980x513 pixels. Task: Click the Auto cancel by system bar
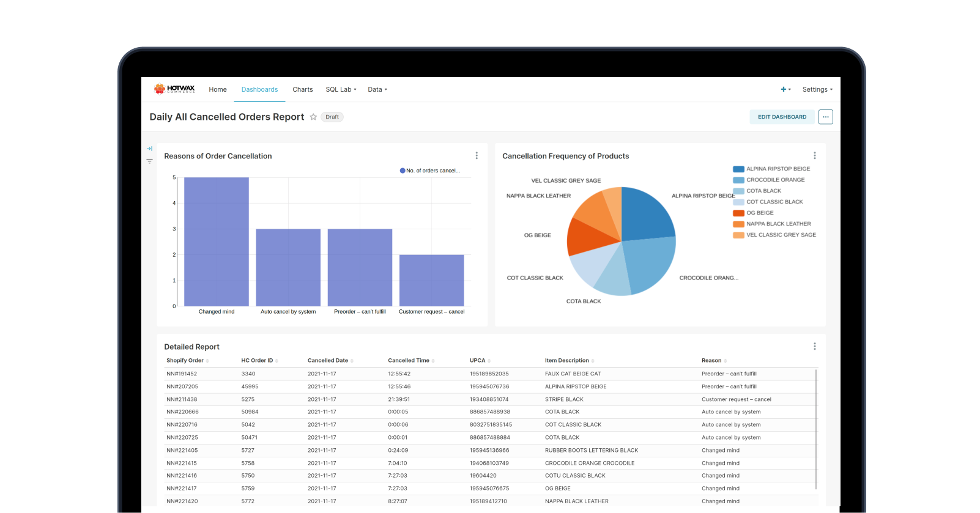[x=288, y=268]
